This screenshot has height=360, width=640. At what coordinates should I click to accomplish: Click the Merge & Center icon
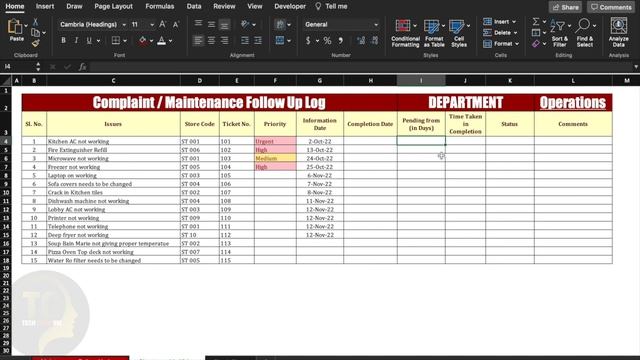tap(280, 40)
